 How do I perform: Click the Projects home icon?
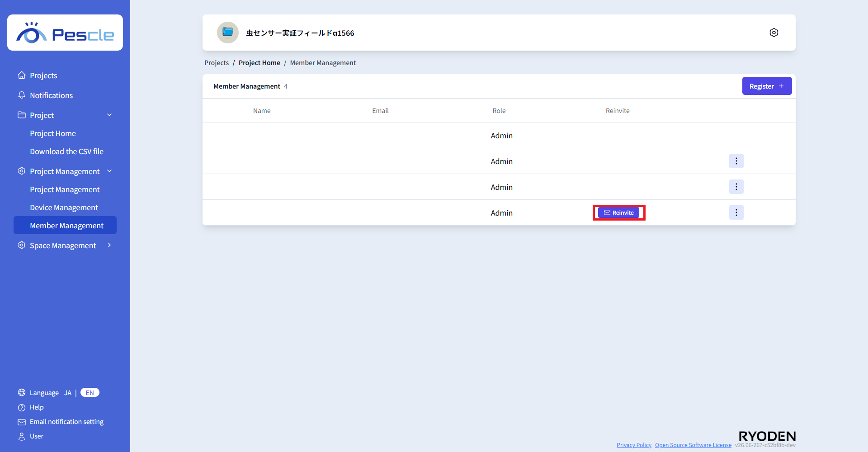click(x=22, y=75)
